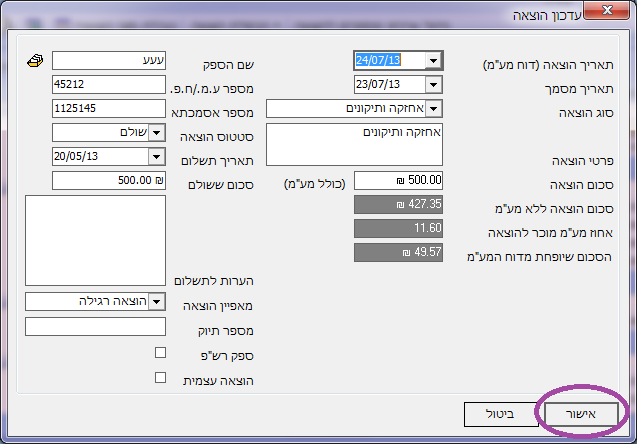The height and width of the screenshot is (444, 637).
Task: Click the ביטול button
Action: [x=501, y=414]
